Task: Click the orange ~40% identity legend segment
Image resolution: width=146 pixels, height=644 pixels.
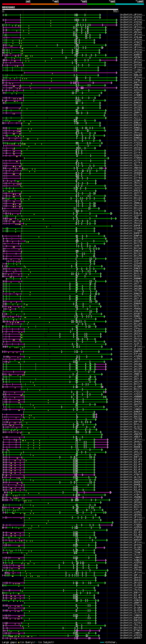Action: (x=45, y=4)
